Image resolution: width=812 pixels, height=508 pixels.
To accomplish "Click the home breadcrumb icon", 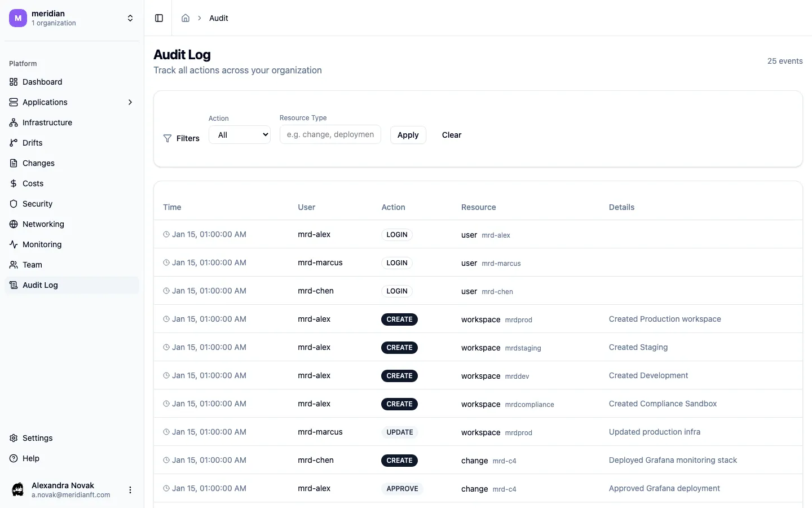I will pyautogui.click(x=186, y=18).
